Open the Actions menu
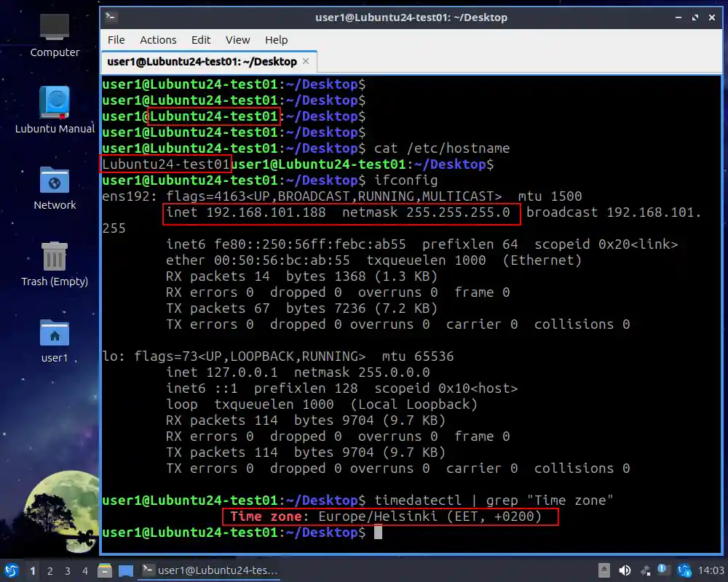 [158, 40]
